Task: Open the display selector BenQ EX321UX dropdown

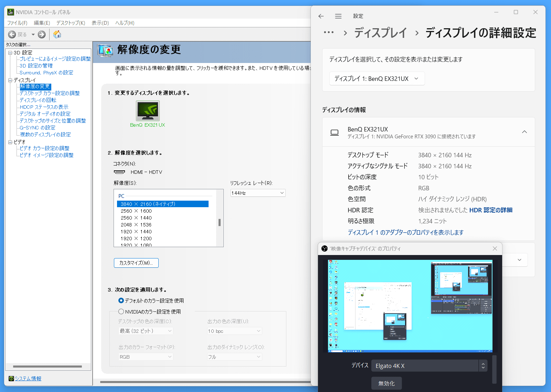Action: tap(377, 78)
